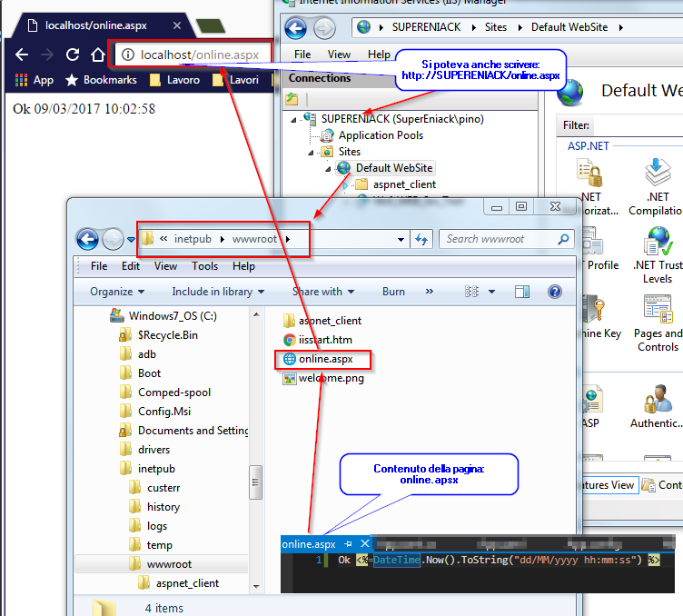The width and height of the screenshot is (683, 616).
Task: Open view options dropdown arrow in Explorer
Action: pyautogui.click(x=491, y=292)
